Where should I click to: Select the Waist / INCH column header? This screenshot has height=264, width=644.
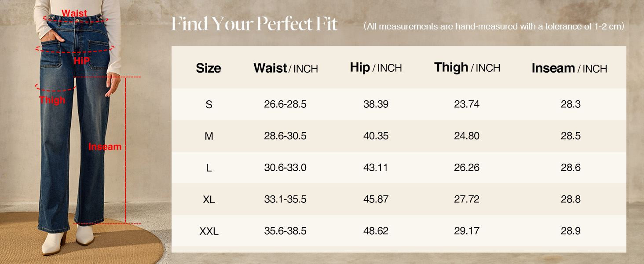tap(285, 69)
